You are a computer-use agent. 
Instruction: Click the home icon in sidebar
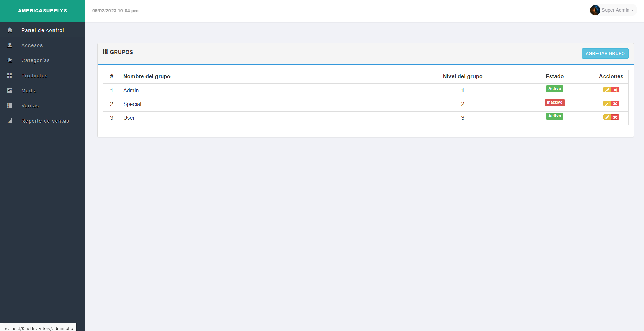[10, 30]
